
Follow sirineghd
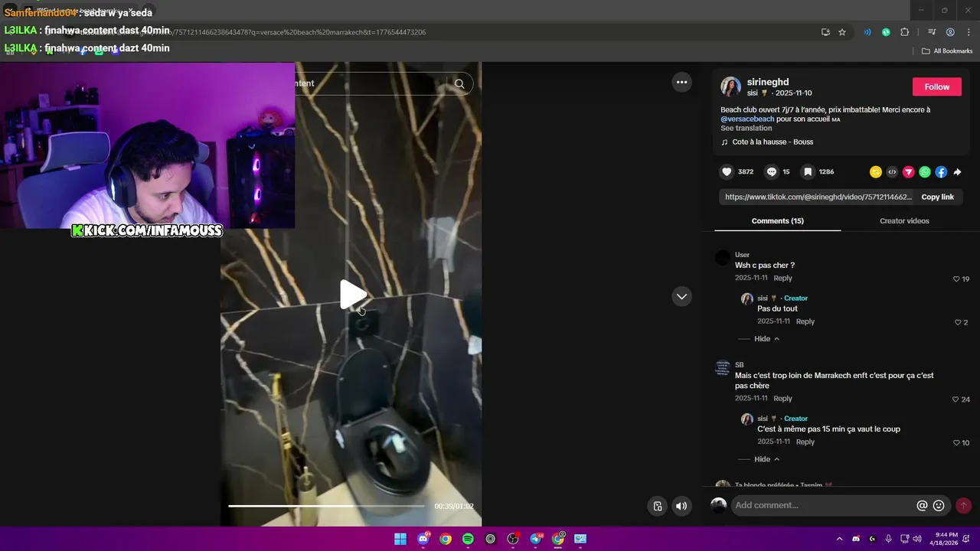point(936,86)
